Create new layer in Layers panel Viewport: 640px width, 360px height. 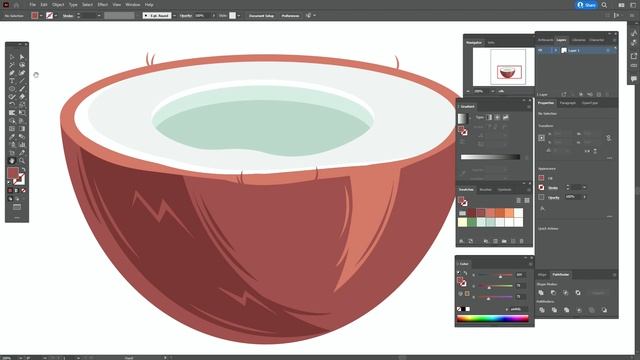click(x=599, y=94)
